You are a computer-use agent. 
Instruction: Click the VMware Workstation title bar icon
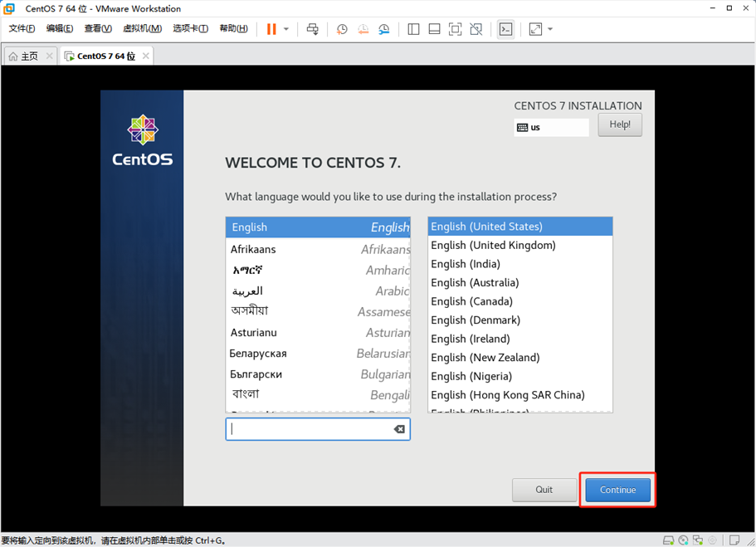pos(9,8)
